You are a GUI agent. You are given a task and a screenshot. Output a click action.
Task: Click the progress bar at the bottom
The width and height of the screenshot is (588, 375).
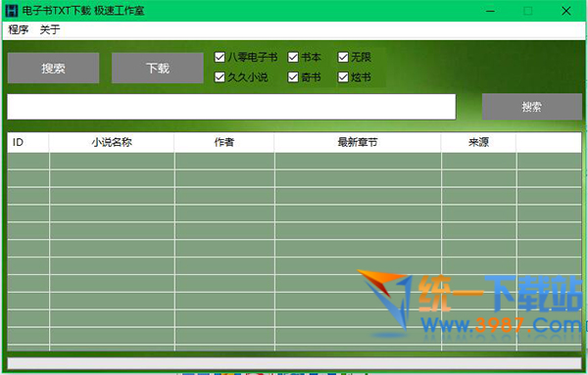click(294, 363)
